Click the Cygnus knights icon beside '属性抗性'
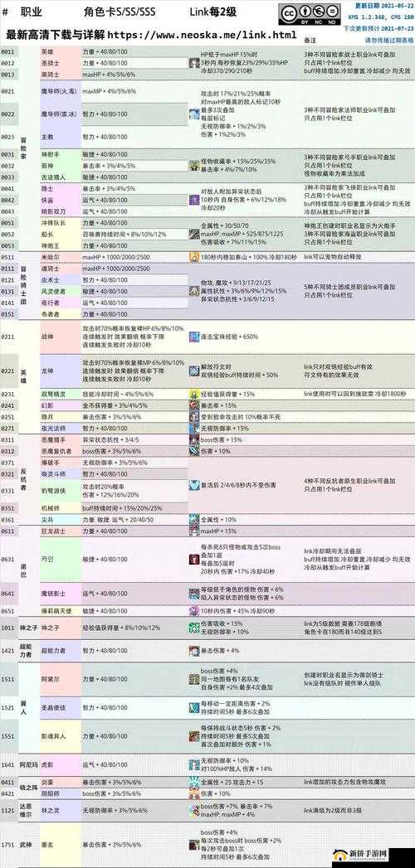Screen dimensions: 415x868 click(194, 291)
